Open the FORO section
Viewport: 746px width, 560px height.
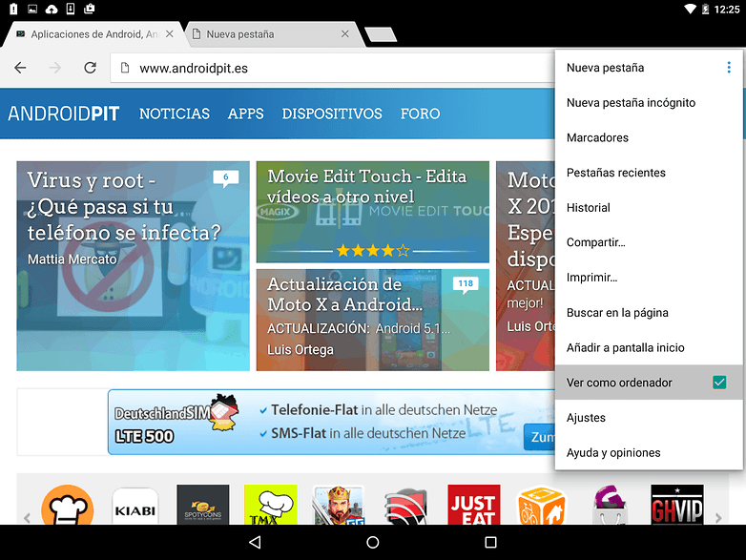tap(420, 114)
